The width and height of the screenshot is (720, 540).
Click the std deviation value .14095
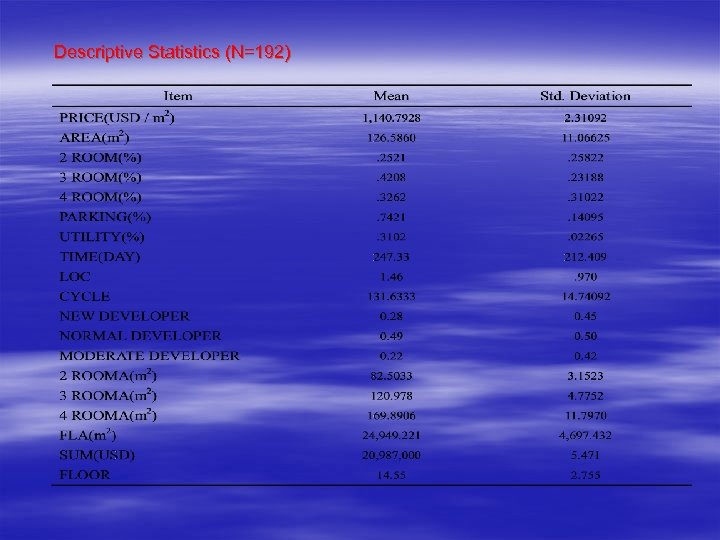[x=585, y=217]
